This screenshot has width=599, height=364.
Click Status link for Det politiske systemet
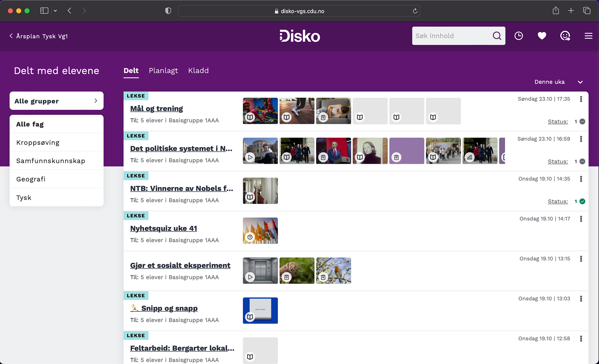coord(558,162)
